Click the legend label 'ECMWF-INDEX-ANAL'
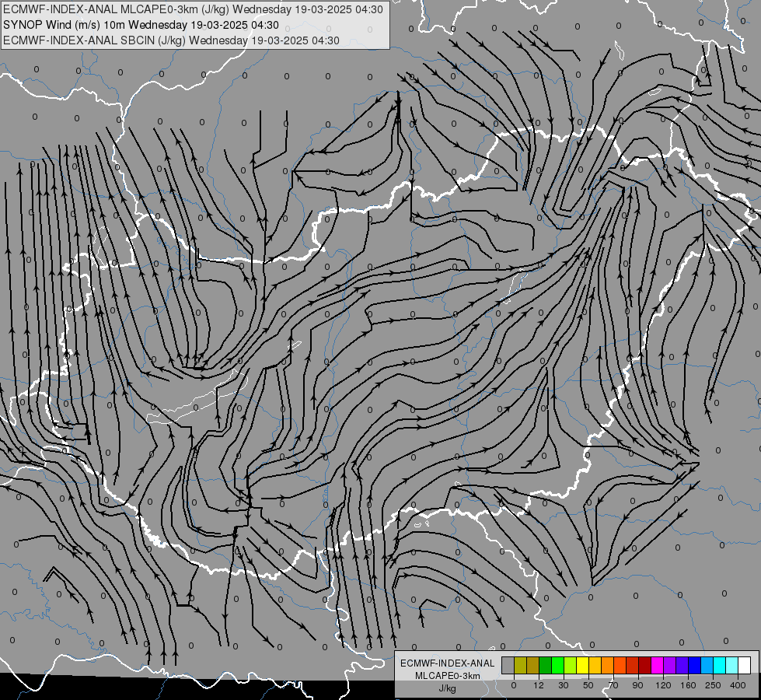The height and width of the screenshot is (700, 761). click(x=448, y=663)
